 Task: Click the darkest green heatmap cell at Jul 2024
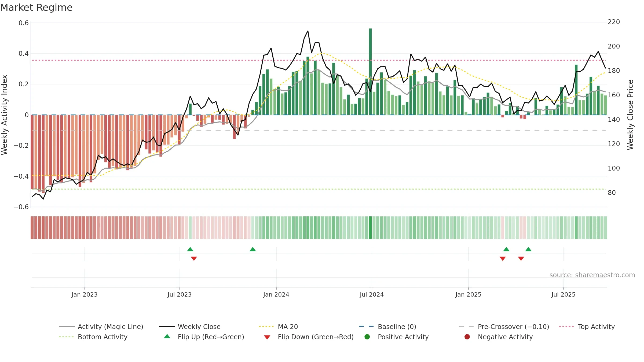[370, 228]
